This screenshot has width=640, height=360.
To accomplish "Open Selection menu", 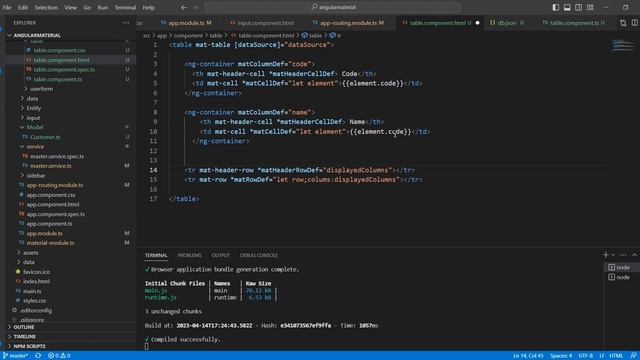I will (46, 7).
